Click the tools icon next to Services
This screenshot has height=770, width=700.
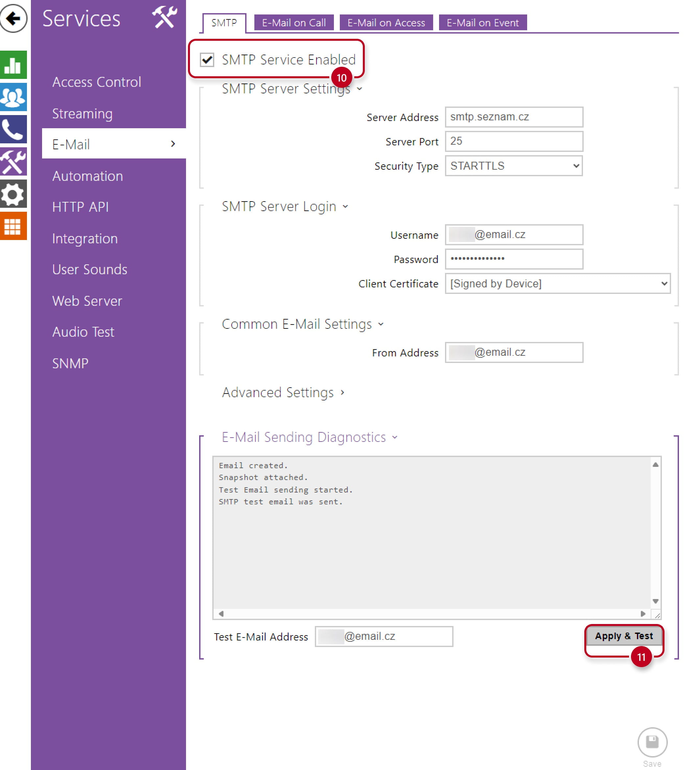(x=165, y=17)
